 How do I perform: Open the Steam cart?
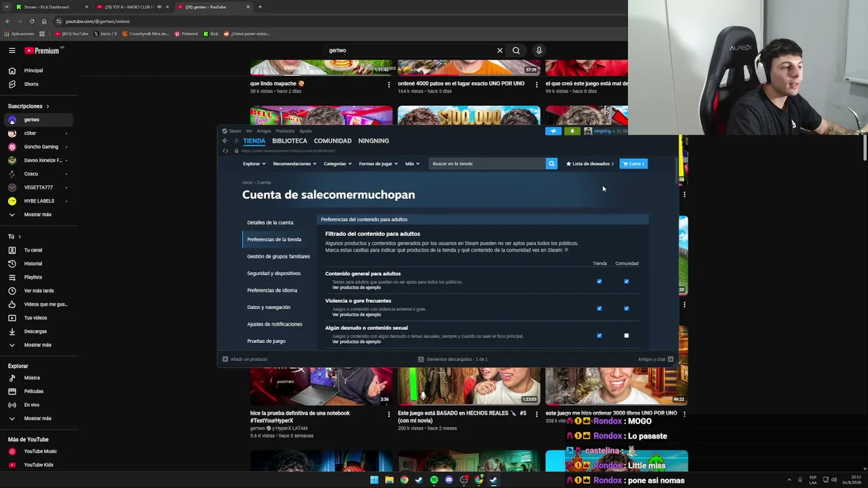633,163
